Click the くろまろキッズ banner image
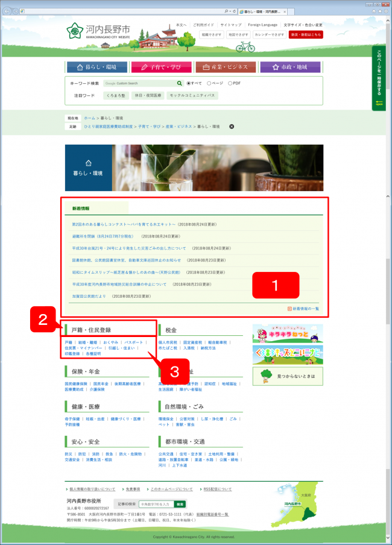This screenshot has height=545, width=392. point(288,355)
